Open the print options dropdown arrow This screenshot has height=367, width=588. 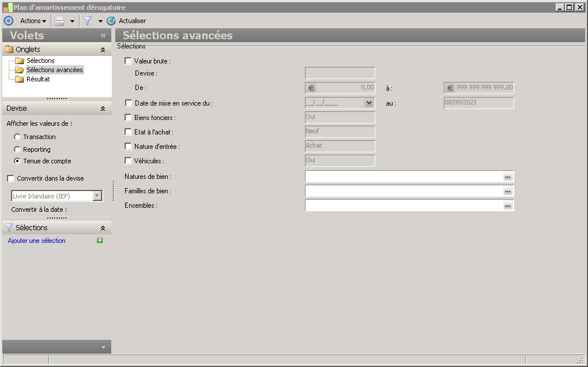click(72, 21)
